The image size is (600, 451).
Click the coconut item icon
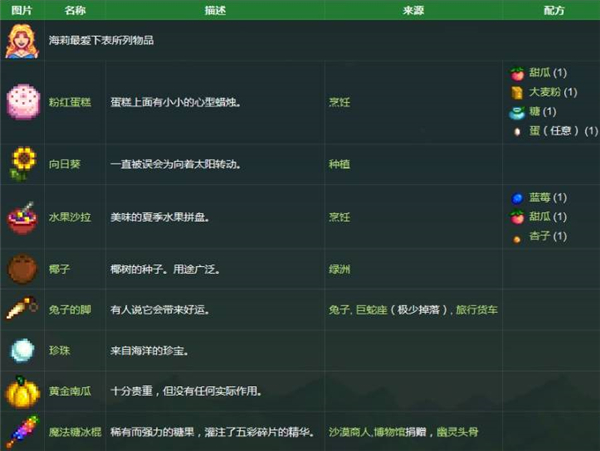[22, 269]
